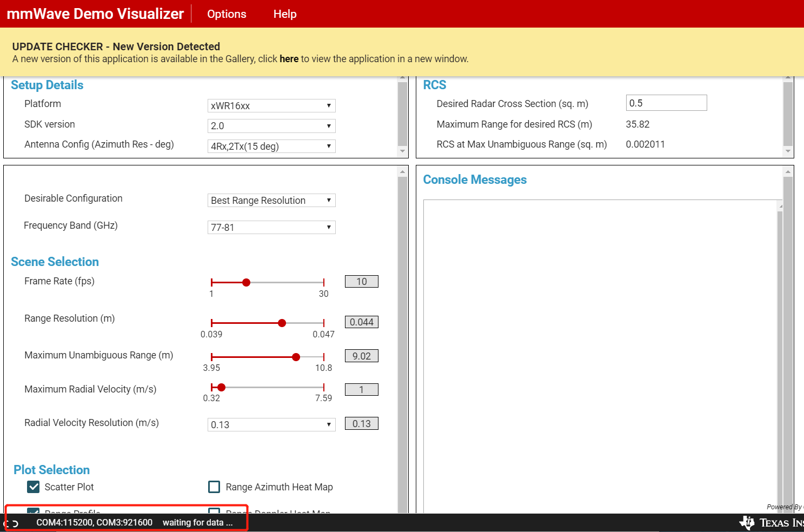Click the Texas Instruments logo icon
Viewport: 804px width, 532px height.
pyautogui.click(x=747, y=522)
